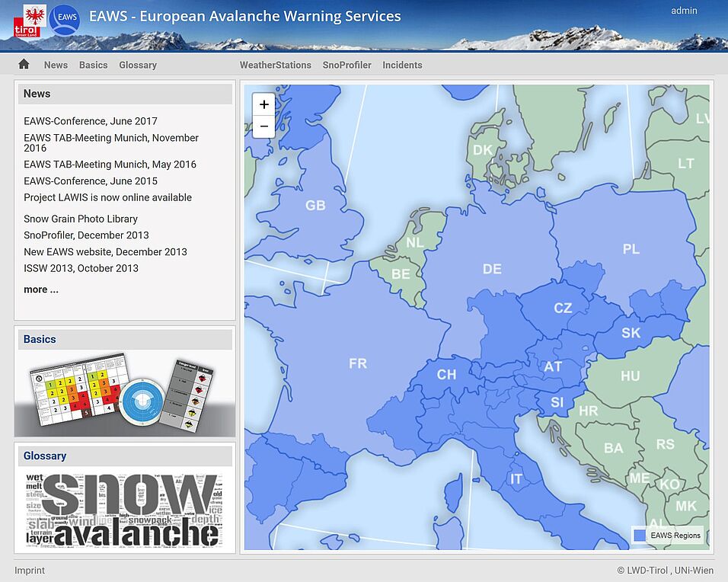Image resolution: width=728 pixels, height=582 pixels.
Task: Click the Glossary panel heading
Action: pos(45,456)
